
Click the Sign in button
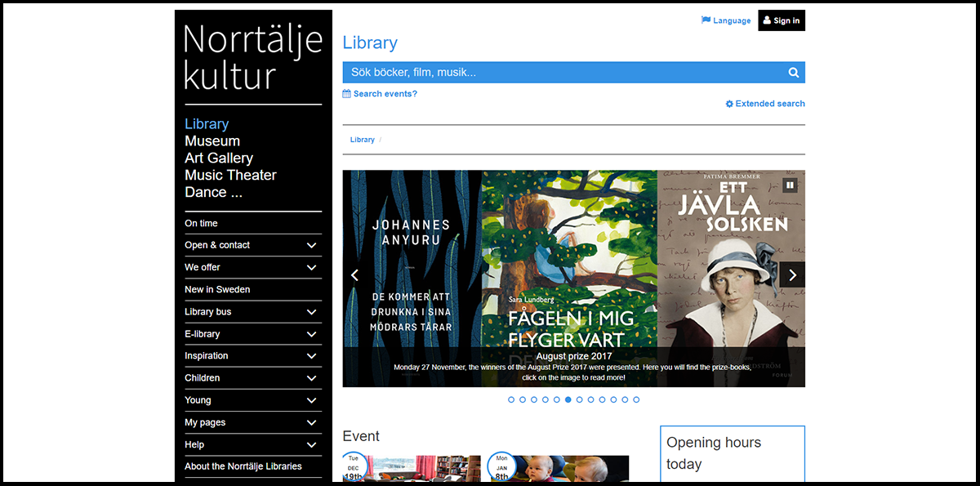tap(781, 20)
